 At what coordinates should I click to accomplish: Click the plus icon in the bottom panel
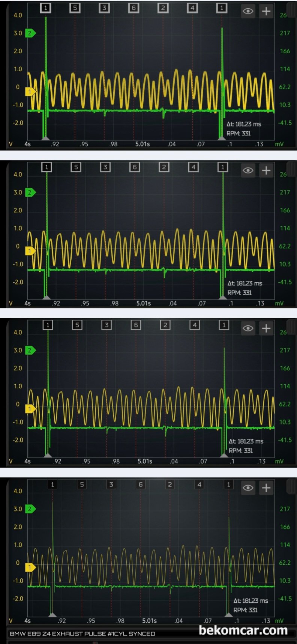[266, 488]
